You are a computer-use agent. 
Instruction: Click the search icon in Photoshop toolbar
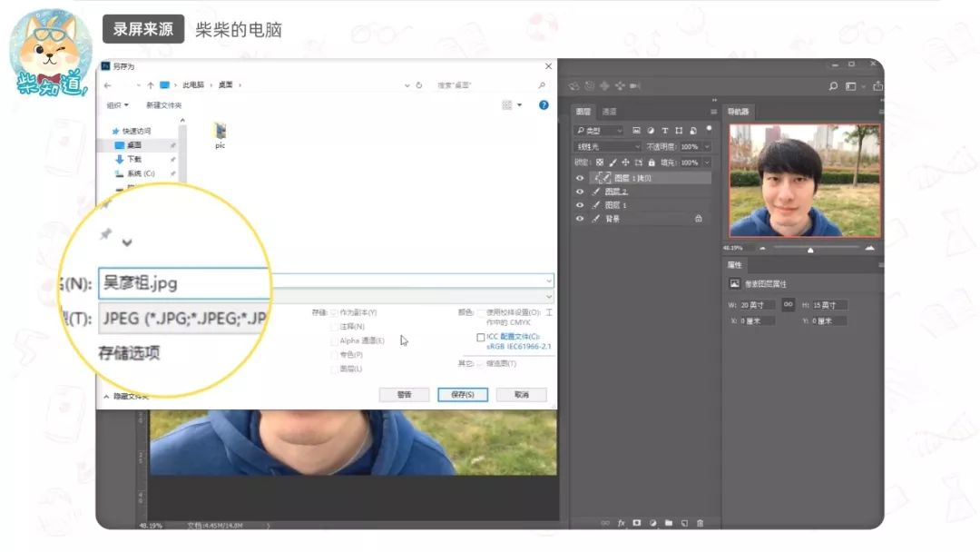[833, 86]
